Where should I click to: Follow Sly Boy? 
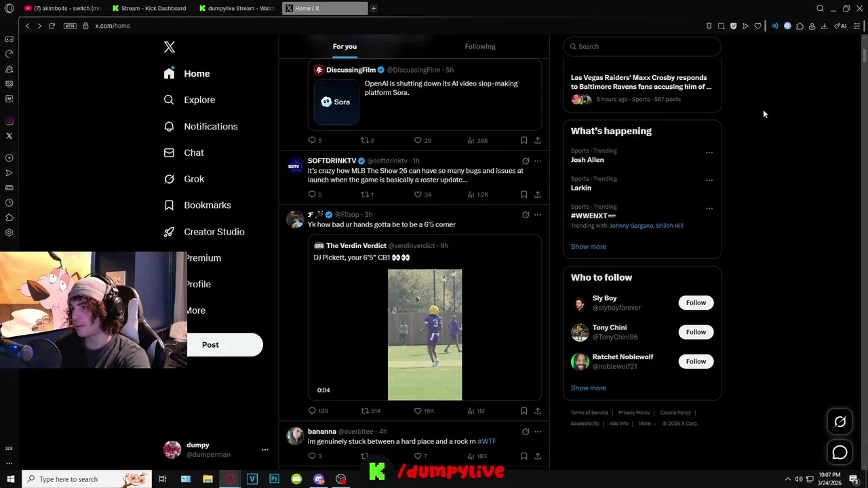point(696,303)
